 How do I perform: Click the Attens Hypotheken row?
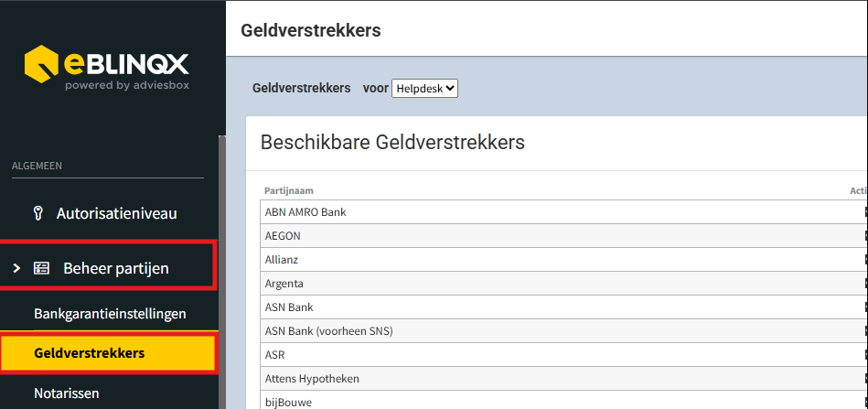312,379
